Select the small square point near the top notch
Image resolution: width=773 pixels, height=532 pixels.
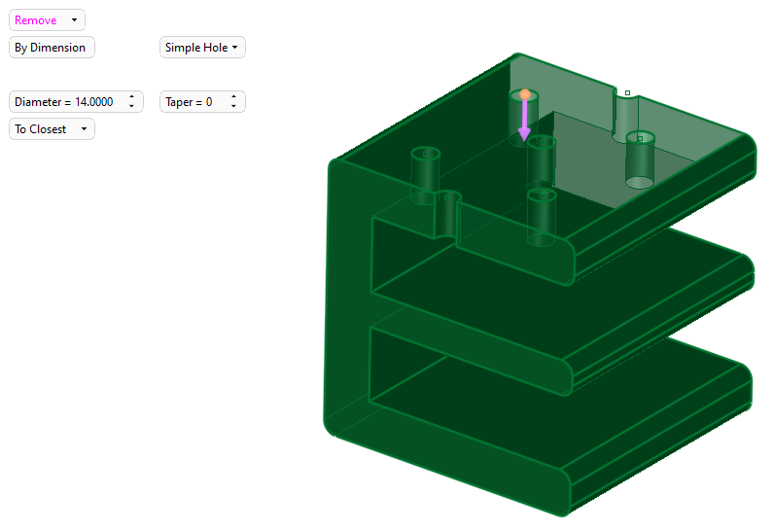pyautogui.click(x=627, y=93)
